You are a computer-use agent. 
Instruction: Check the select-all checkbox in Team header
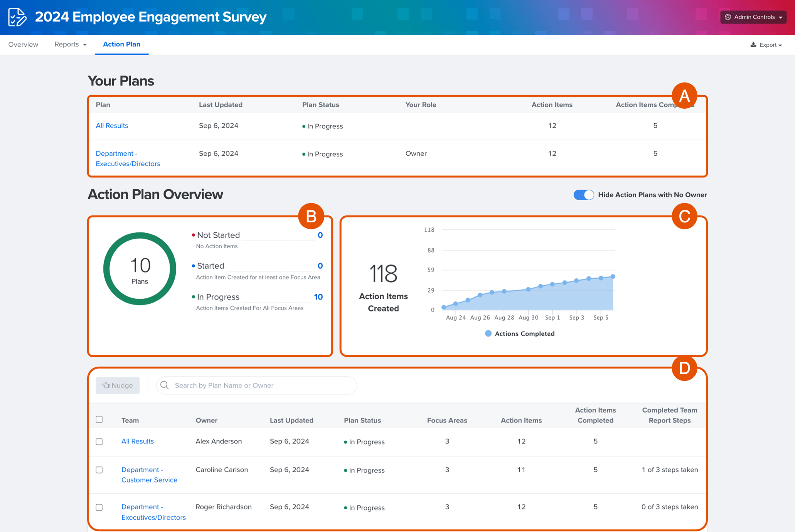pyautogui.click(x=99, y=419)
